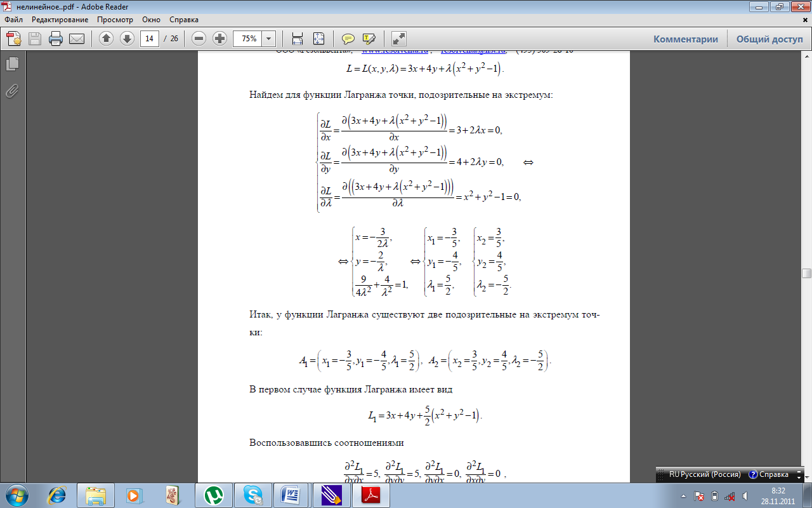The image size is (812, 508).
Task: Show attachments paperclip panel in sidebar
Action: click(x=12, y=91)
